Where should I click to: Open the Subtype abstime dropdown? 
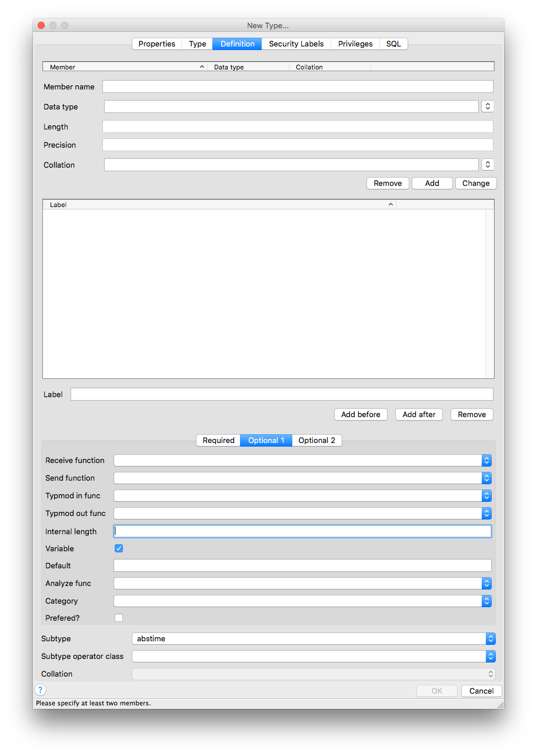click(x=490, y=639)
